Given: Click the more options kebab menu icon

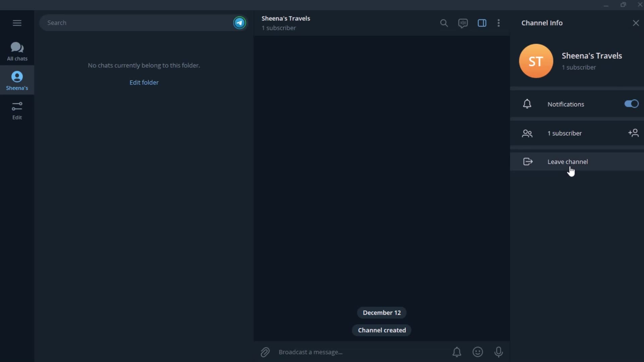Looking at the screenshot, I should pyautogui.click(x=498, y=23).
